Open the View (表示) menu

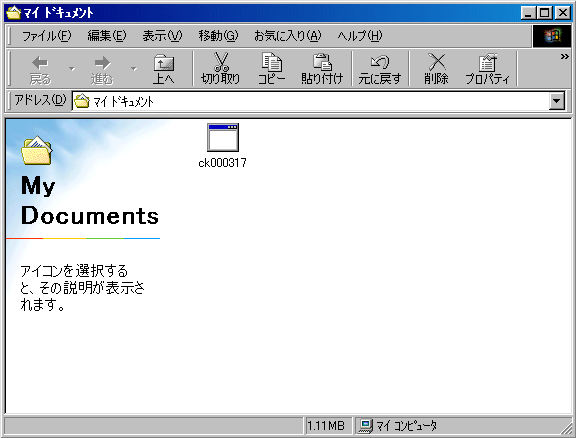coord(162,36)
